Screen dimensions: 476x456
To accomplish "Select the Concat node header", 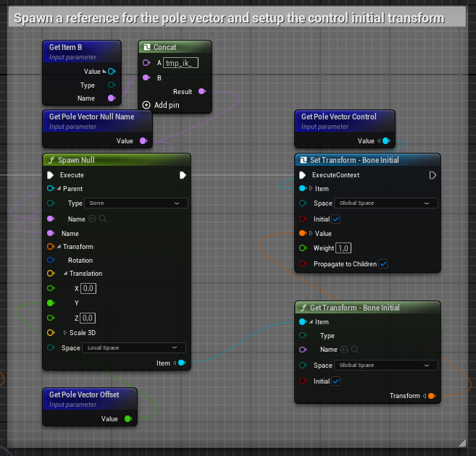I will coord(175,47).
